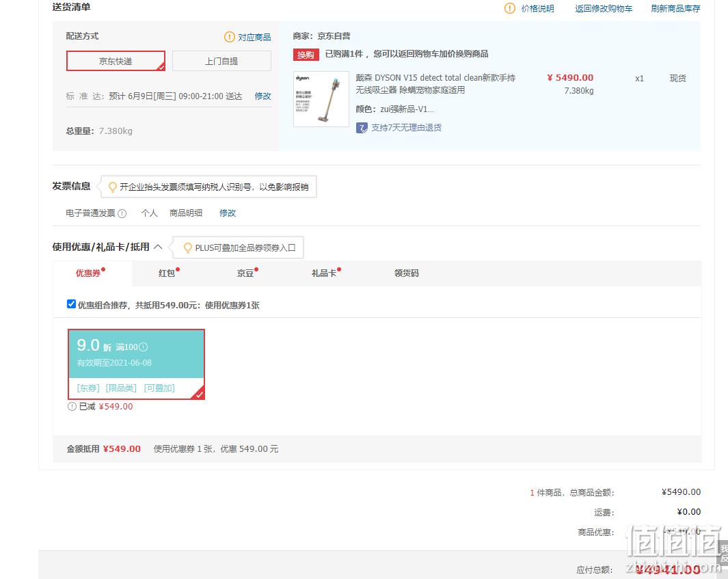This screenshot has width=728, height=579.
Task: Click the orange price explanation warning icon
Action: (510, 8)
